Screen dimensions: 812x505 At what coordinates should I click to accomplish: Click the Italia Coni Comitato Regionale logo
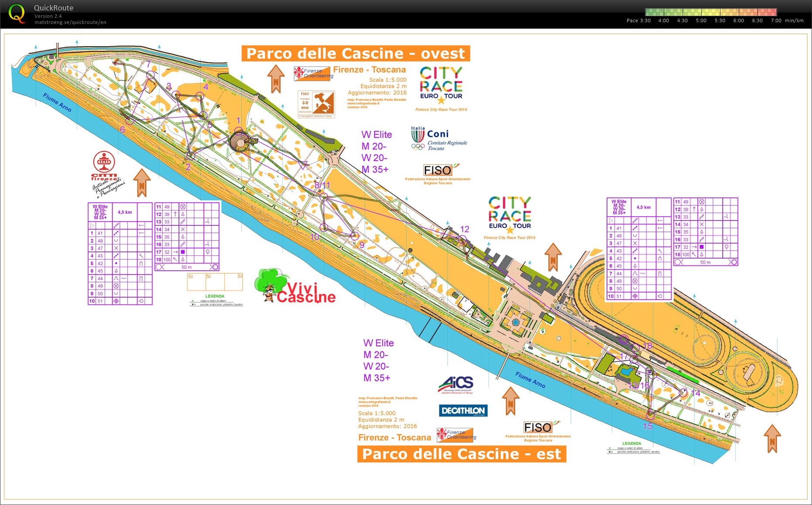pyautogui.click(x=439, y=139)
